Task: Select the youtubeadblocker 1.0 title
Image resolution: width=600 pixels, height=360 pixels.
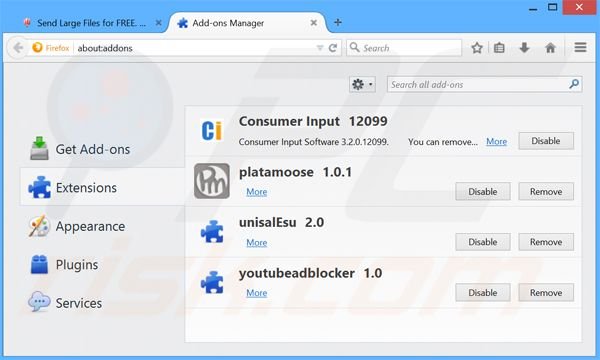Action: (x=310, y=273)
